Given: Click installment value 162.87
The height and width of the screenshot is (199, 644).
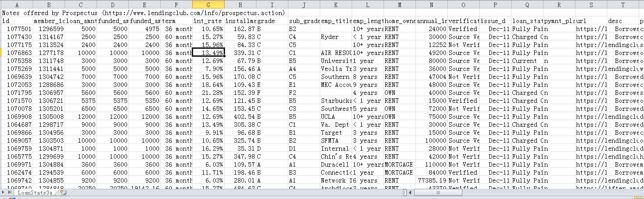Looking at the screenshot, I should (x=240, y=29).
